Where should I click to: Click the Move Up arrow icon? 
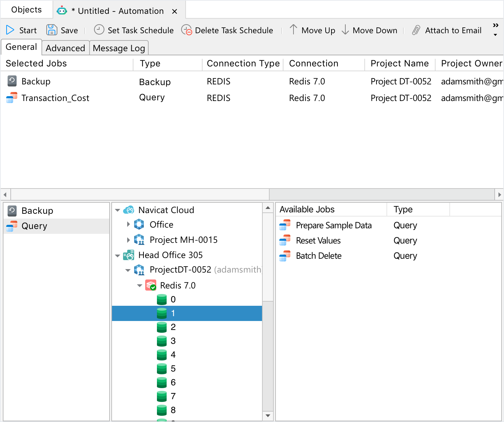pos(293,29)
